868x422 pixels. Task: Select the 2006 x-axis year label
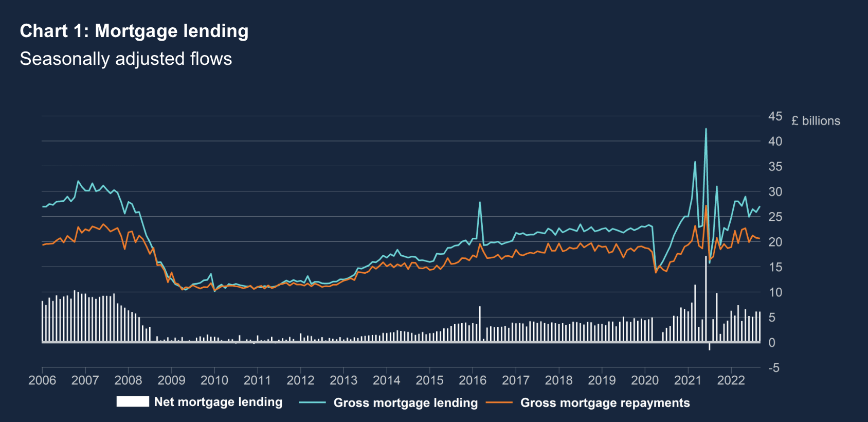(42, 380)
